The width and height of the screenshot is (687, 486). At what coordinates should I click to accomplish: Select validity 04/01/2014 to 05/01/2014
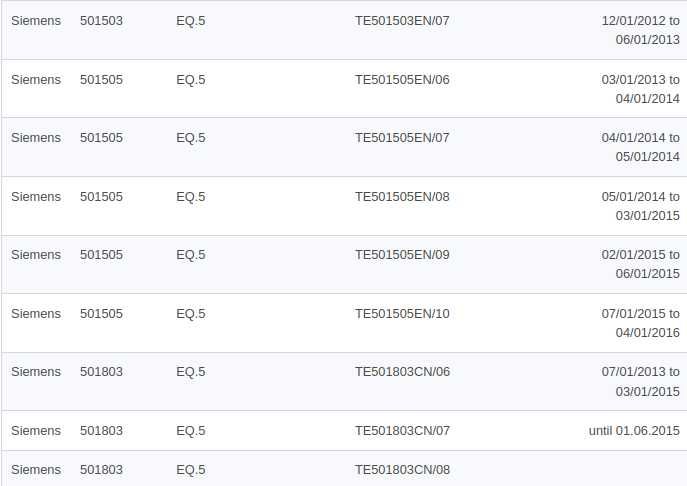click(640, 147)
